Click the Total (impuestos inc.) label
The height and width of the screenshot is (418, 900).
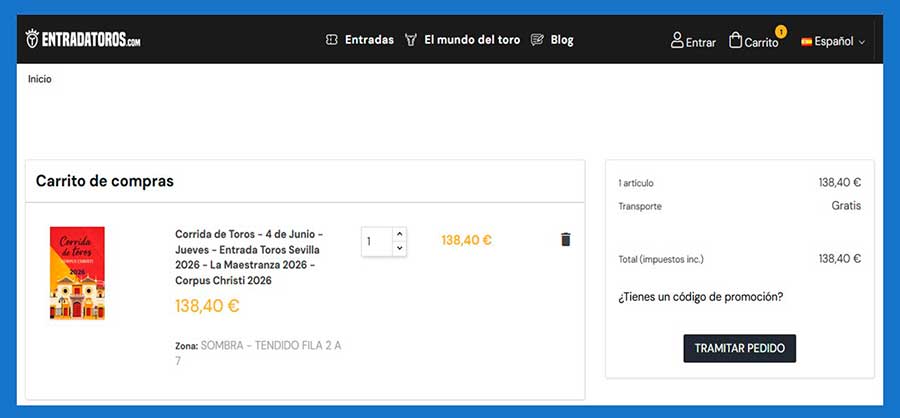[661, 259]
